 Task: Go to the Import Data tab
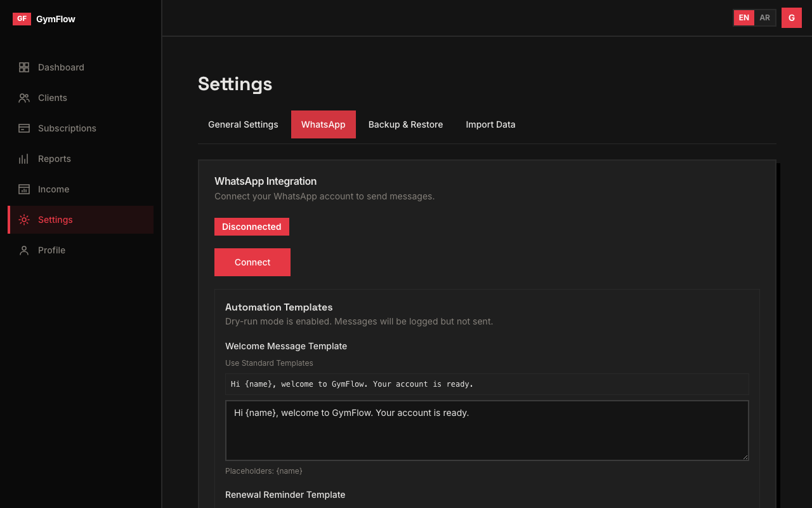[x=490, y=124]
